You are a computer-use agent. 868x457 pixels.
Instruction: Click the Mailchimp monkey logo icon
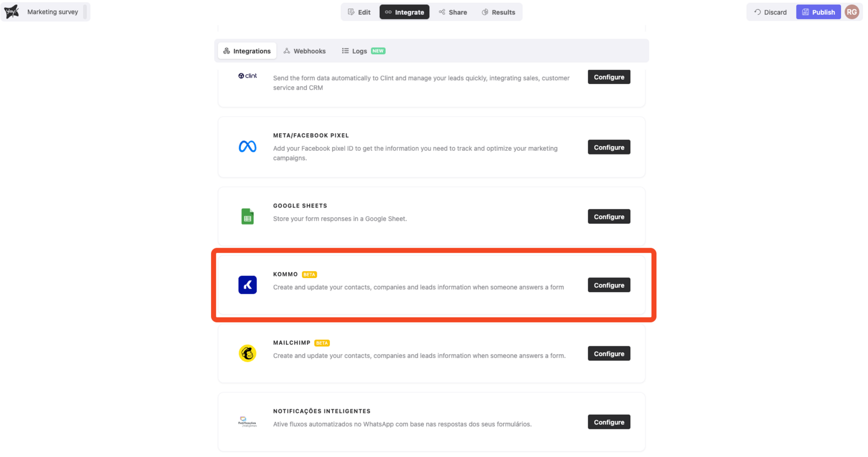coord(247,353)
